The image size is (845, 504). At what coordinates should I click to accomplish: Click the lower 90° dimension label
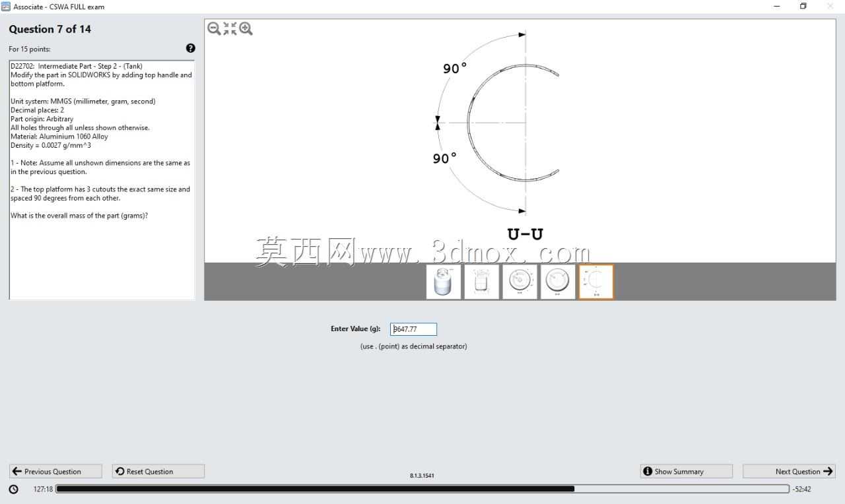pos(444,158)
